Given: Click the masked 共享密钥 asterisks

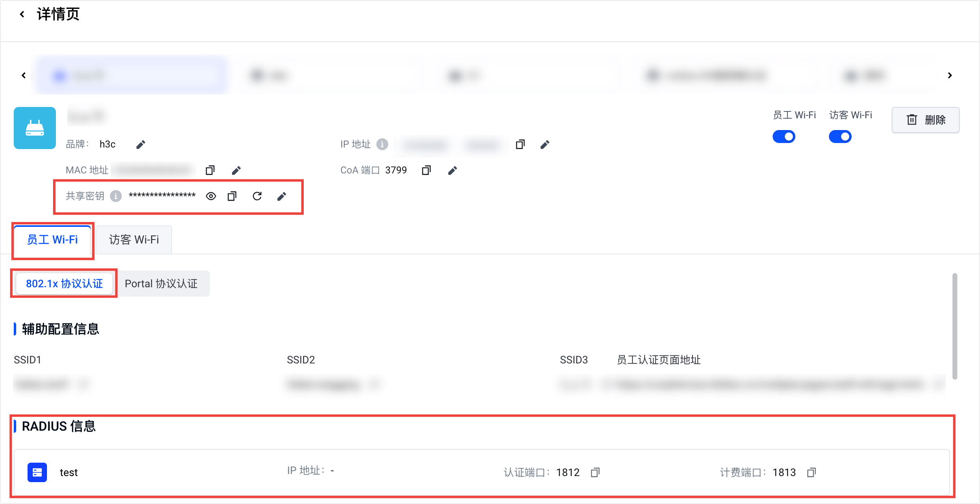Looking at the screenshot, I should pyautogui.click(x=162, y=196).
